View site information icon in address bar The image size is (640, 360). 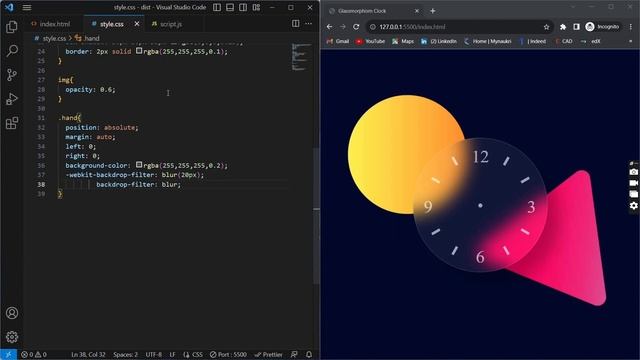coord(373,27)
